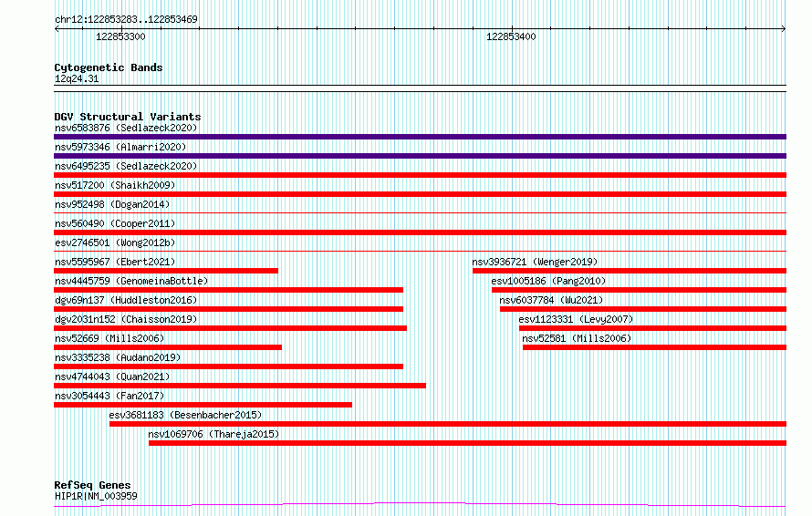Open the nsv4445759 (GenomeinaBottle) label
The width and height of the screenshot is (812, 516).
point(131,281)
